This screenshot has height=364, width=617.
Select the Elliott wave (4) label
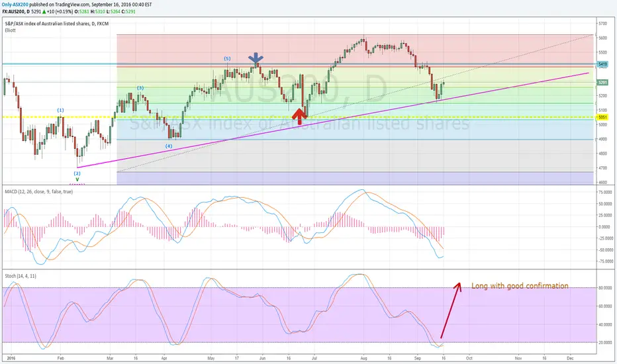(168, 146)
